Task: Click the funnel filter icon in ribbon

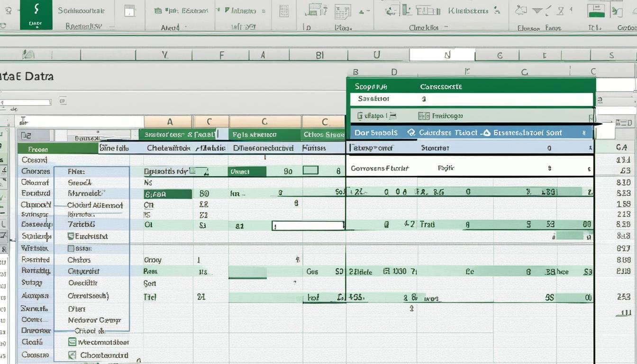Action: (x=537, y=10)
